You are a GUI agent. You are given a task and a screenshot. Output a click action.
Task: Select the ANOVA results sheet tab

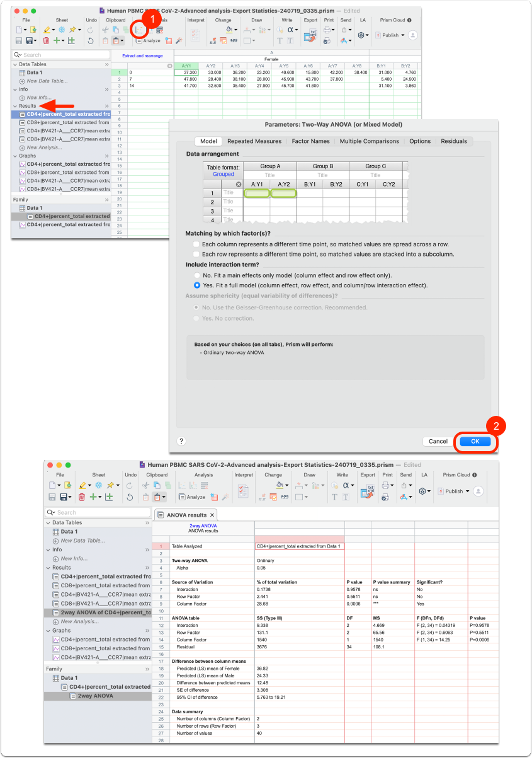pyautogui.click(x=187, y=515)
